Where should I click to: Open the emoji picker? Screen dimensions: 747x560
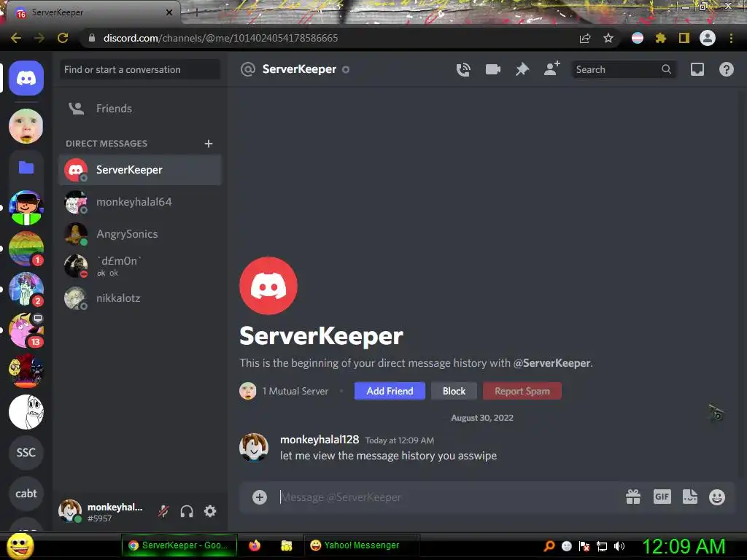(x=717, y=497)
